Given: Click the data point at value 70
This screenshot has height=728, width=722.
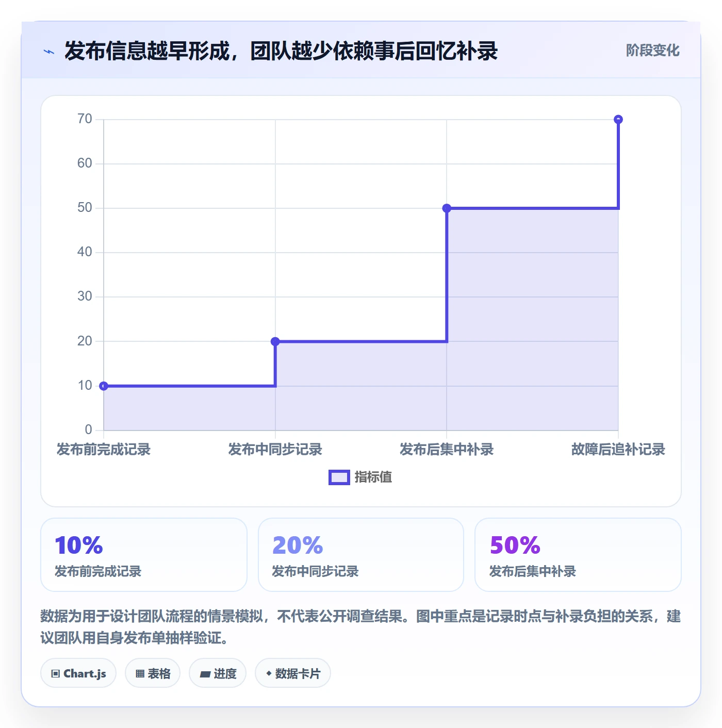Looking at the screenshot, I should [x=618, y=120].
